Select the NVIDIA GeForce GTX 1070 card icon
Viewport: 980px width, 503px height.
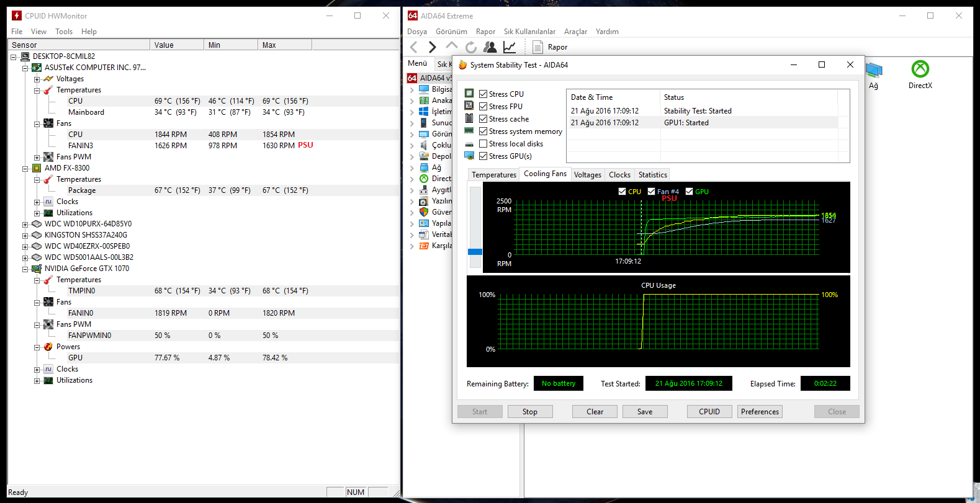[37, 269]
